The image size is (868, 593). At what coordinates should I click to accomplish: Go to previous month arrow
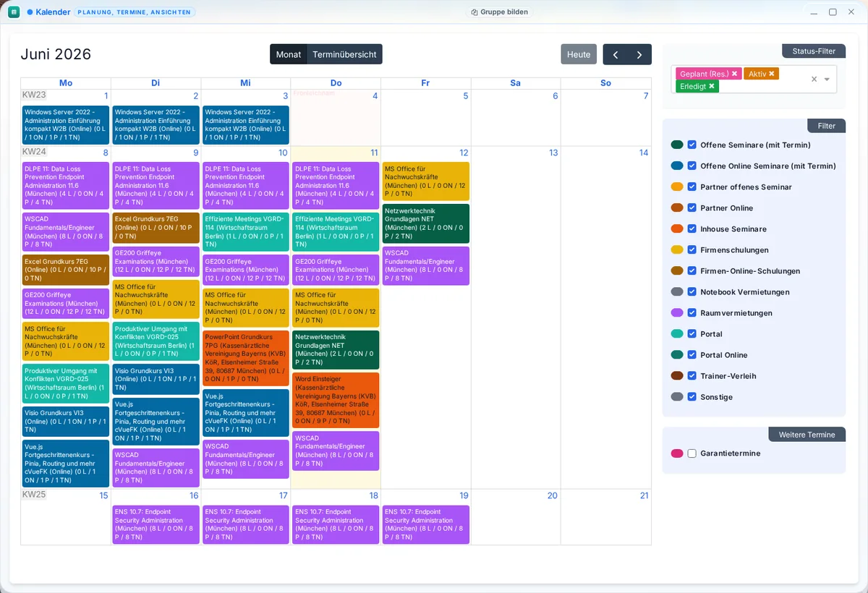[615, 54]
